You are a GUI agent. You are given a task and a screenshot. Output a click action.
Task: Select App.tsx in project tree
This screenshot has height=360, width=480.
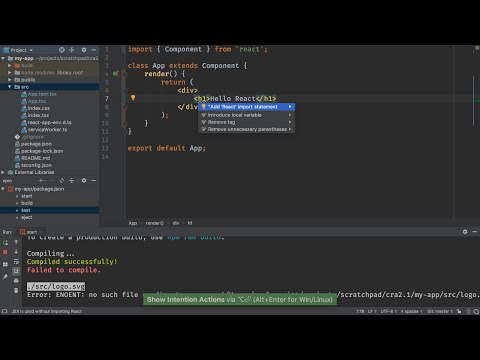34,101
